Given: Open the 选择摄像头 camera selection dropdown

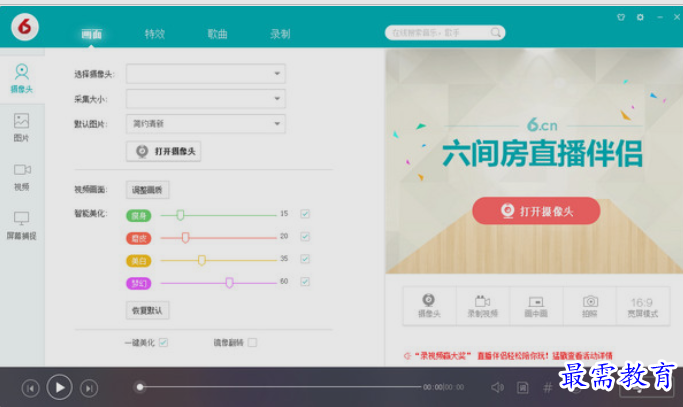Looking at the screenshot, I should point(206,74).
